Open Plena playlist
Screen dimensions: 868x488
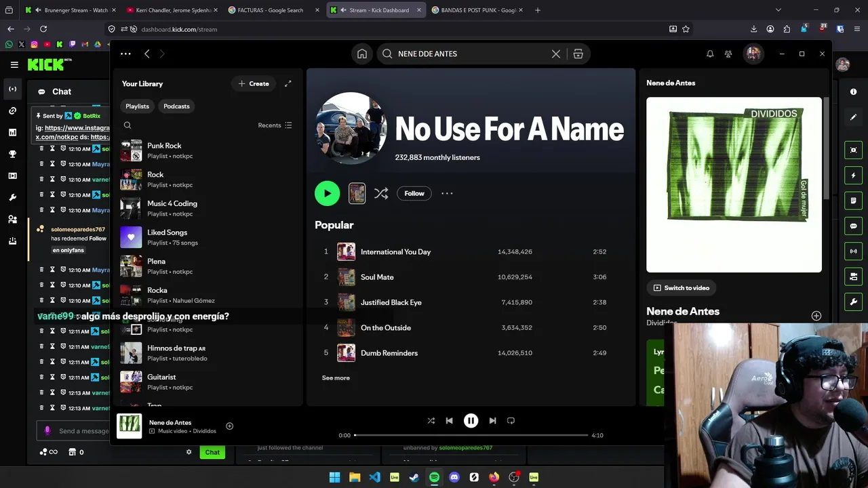pos(208,266)
